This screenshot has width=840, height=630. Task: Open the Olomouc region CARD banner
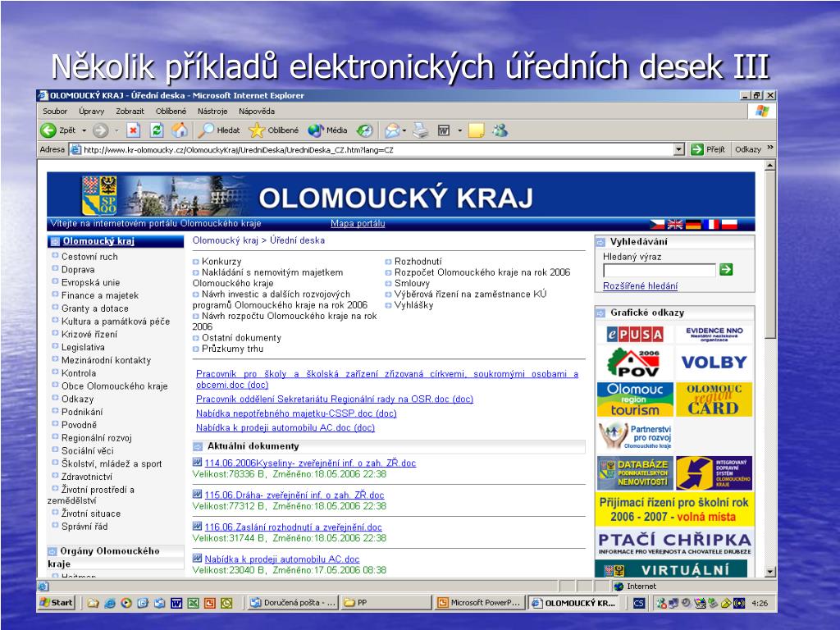click(714, 399)
